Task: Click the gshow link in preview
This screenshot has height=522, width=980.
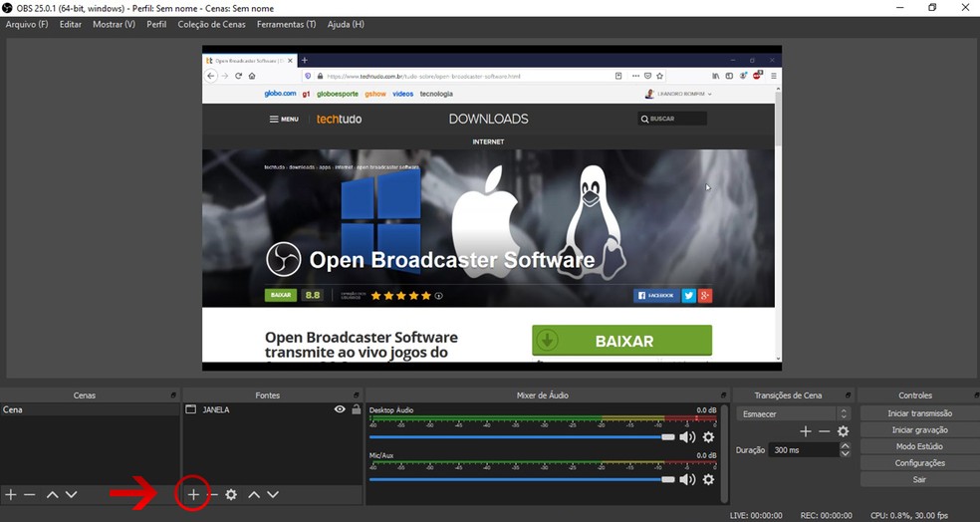Action: point(375,94)
